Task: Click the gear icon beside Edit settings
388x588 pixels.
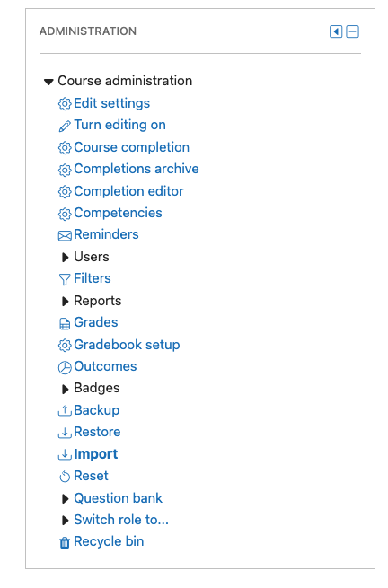Action: (x=65, y=104)
